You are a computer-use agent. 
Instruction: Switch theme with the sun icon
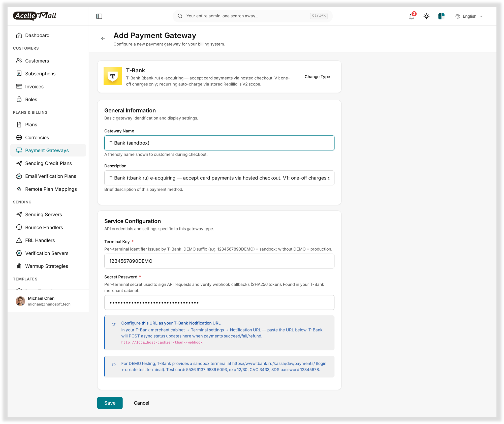click(426, 16)
